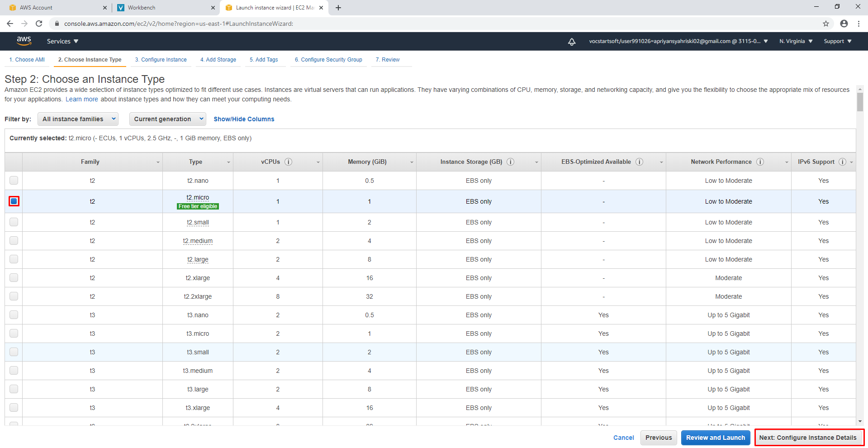The image size is (868, 448).
Task: Click the Previous button
Action: click(659, 438)
